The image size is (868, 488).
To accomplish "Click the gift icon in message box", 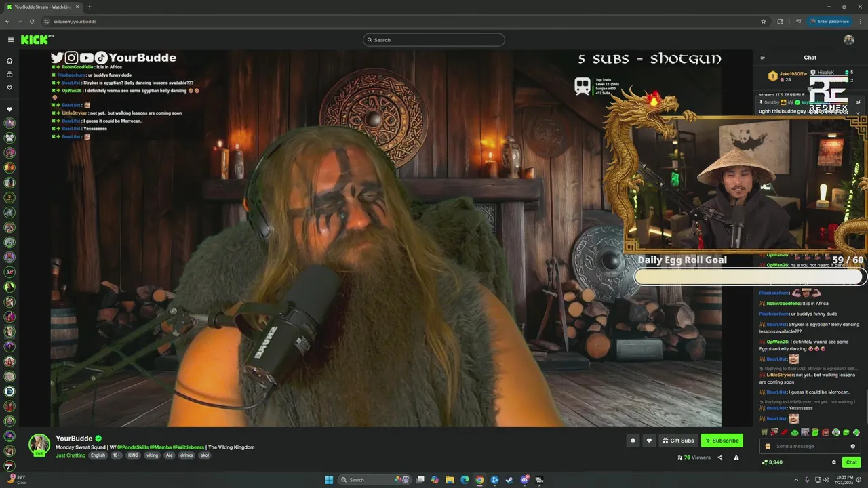I will [x=768, y=446].
